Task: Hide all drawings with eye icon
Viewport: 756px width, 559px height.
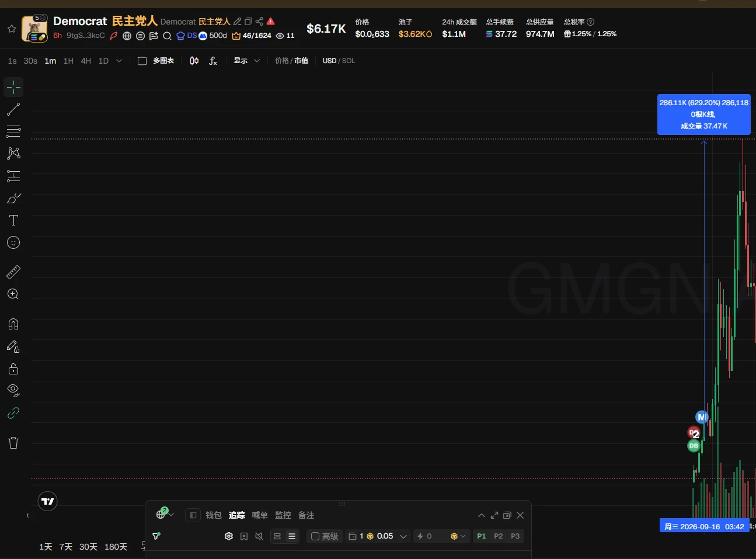Action: click(13, 390)
